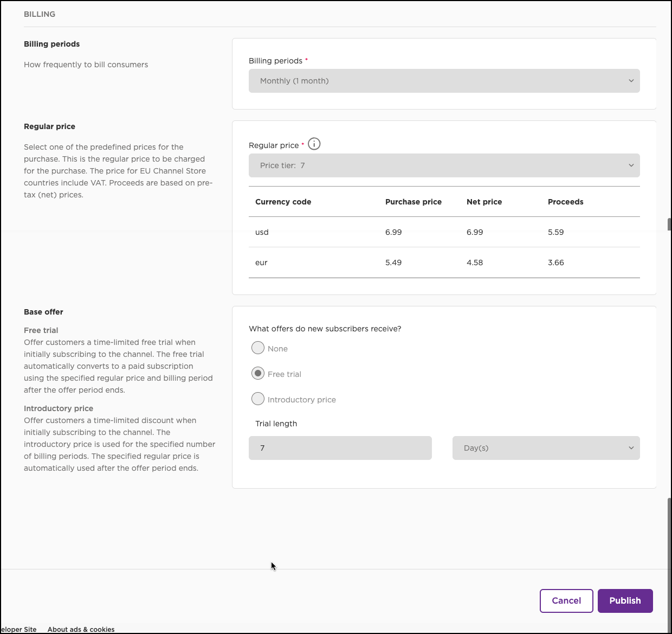Image resolution: width=672 pixels, height=634 pixels.
Task: Select the None offer radio button
Action: point(258,348)
